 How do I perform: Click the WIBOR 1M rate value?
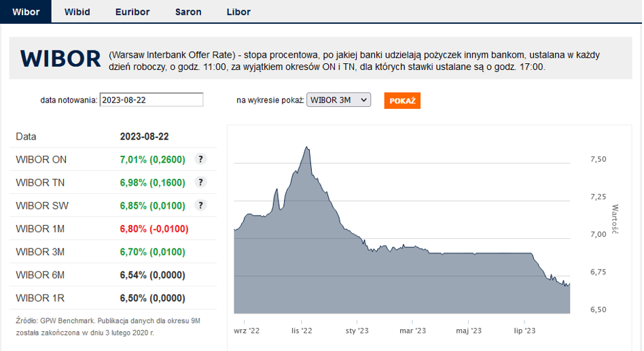point(154,229)
